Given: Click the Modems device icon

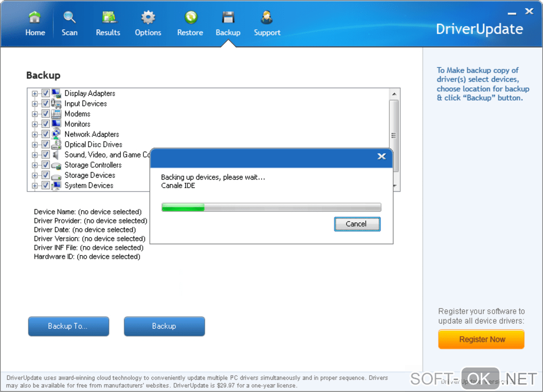Looking at the screenshot, I should point(56,113).
